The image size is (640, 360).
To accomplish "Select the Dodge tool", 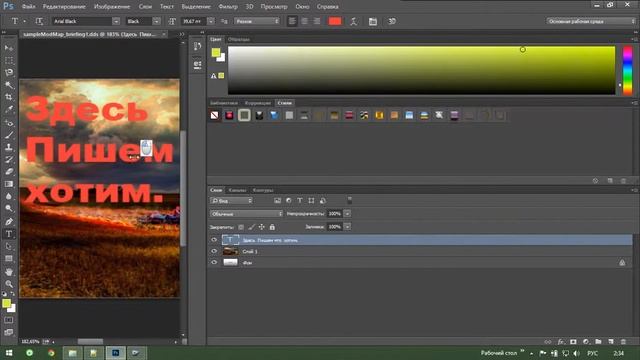I will click(x=9, y=209).
